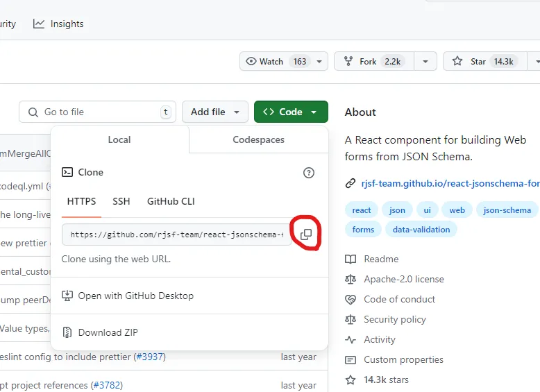
Task: Click the json topic tag
Action: coord(397,210)
